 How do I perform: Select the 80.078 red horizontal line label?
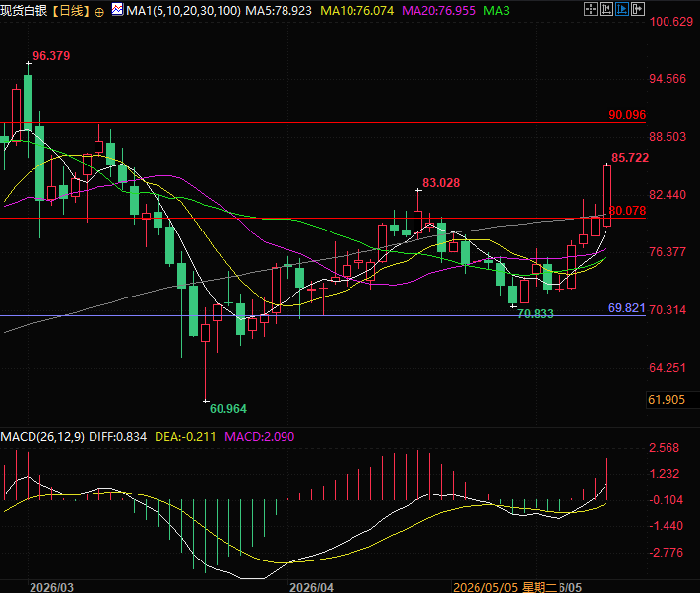(x=627, y=211)
